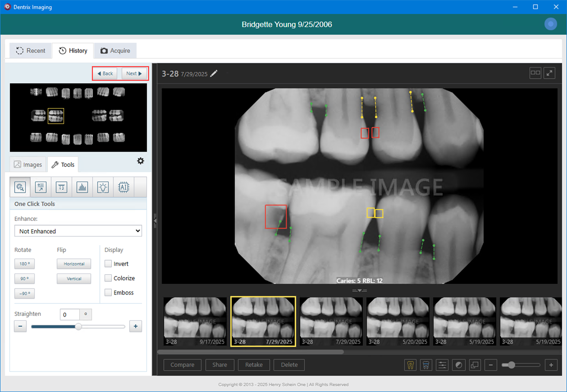Image resolution: width=567 pixels, height=392 pixels.
Task: Open the measurement ruler tool icon
Action: point(61,187)
